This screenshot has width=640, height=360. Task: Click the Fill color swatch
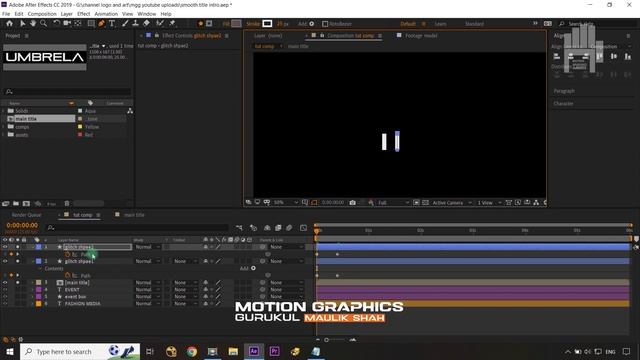pyautogui.click(x=236, y=24)
